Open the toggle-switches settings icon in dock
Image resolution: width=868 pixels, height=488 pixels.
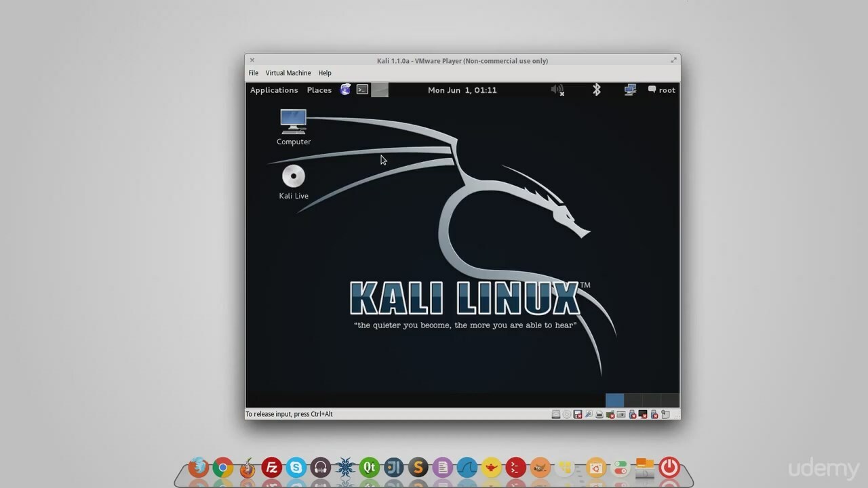coord(620,467)
